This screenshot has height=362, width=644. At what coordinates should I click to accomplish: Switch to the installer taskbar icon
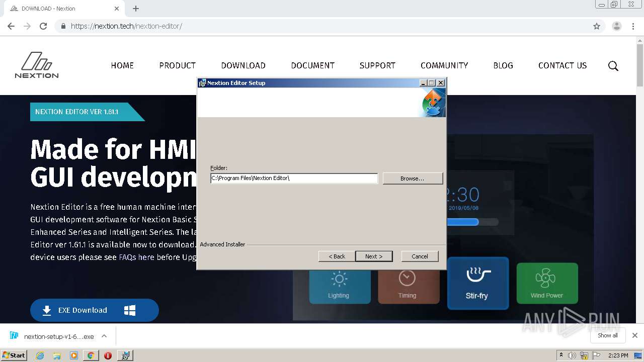tap(125, 355)
